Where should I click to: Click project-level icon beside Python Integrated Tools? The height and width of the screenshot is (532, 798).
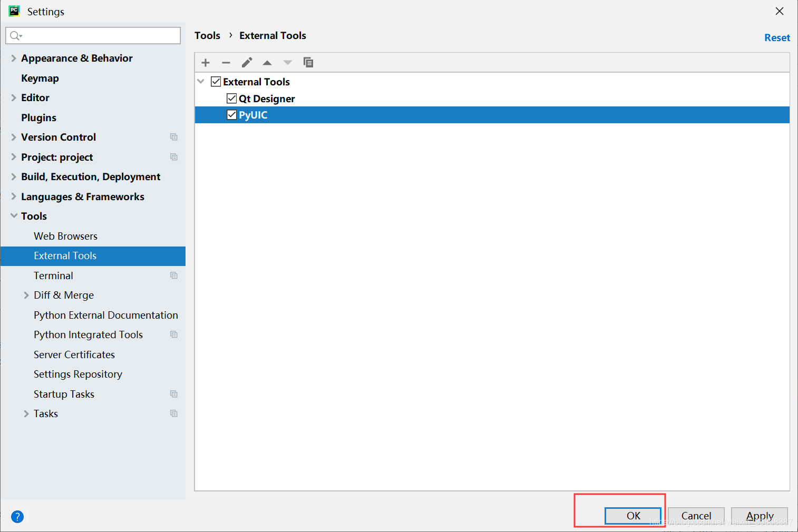(174, 334)
